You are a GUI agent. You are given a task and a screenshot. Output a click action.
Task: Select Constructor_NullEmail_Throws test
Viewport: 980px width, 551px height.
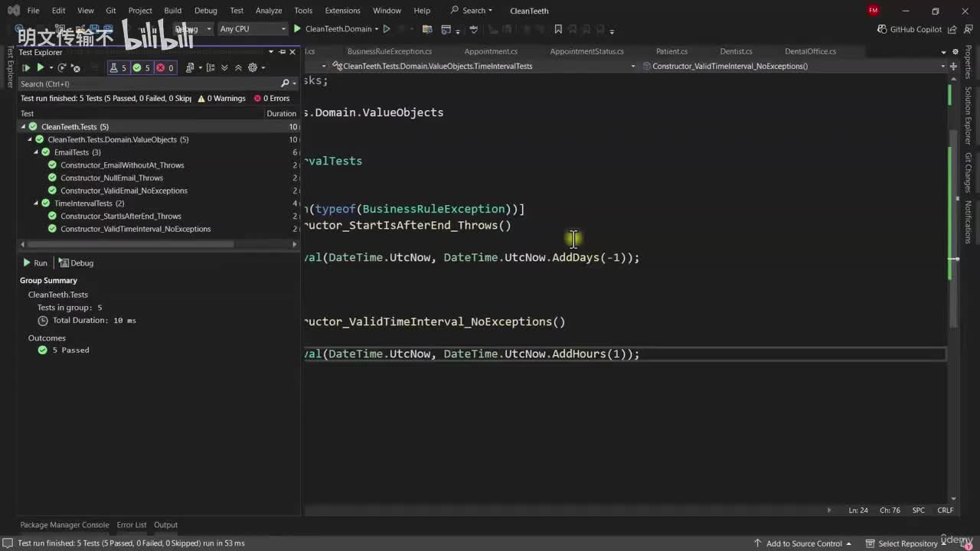click(x=112, y=178)
